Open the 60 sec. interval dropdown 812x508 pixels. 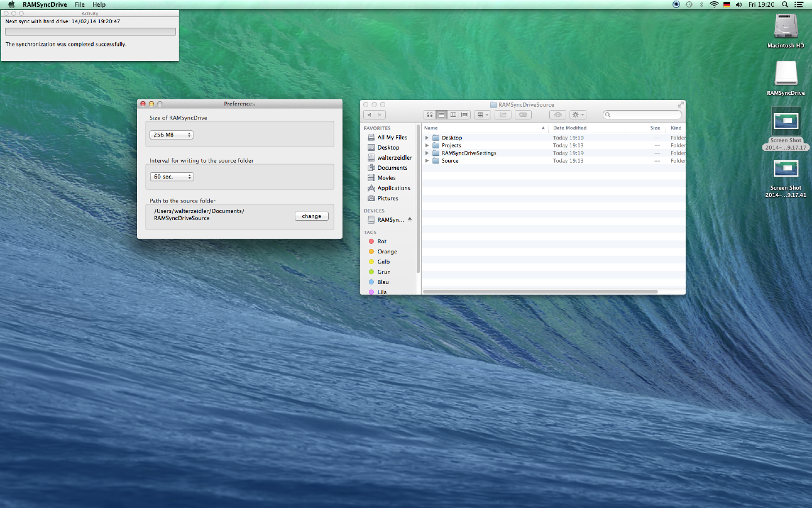(171, 177)
